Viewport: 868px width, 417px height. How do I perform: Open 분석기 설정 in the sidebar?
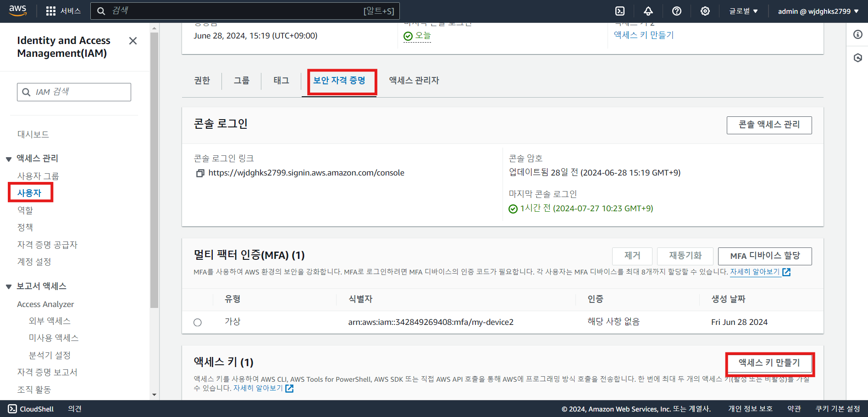[x=50, y=355]
